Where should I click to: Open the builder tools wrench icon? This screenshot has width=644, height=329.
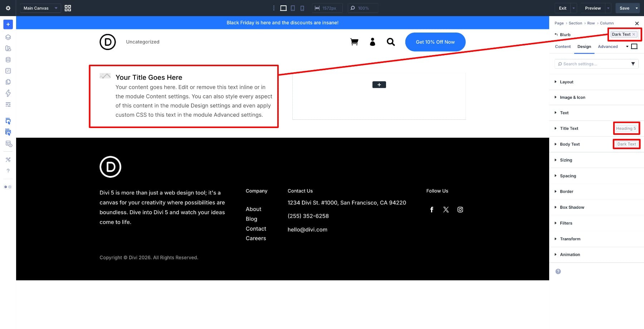(x=8, y=159)
